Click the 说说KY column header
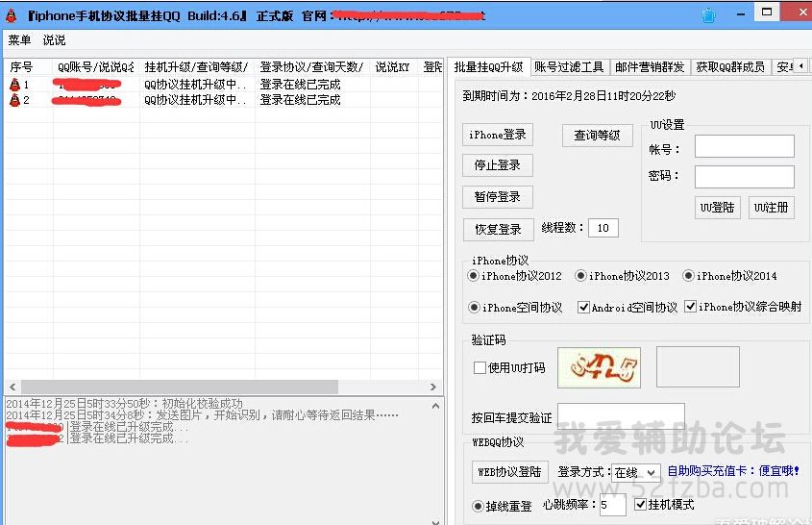Viewport: 812px width, 525px height. click(394, 67)
